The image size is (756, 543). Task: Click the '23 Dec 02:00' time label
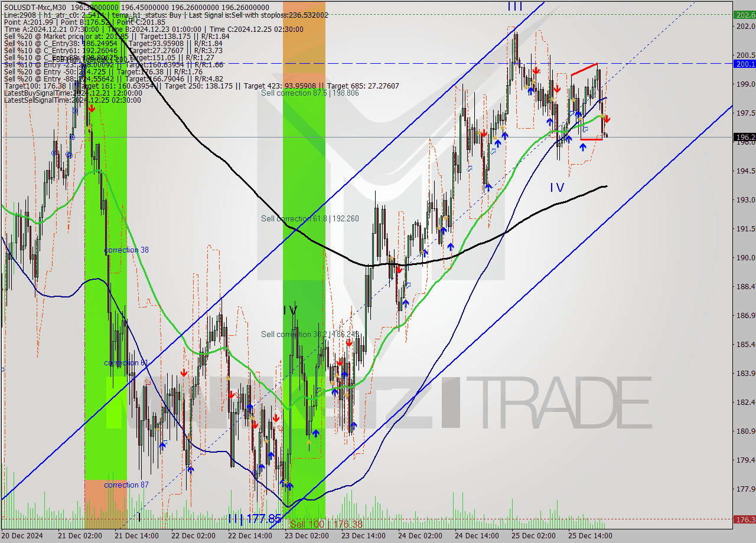tap(307, 536)
